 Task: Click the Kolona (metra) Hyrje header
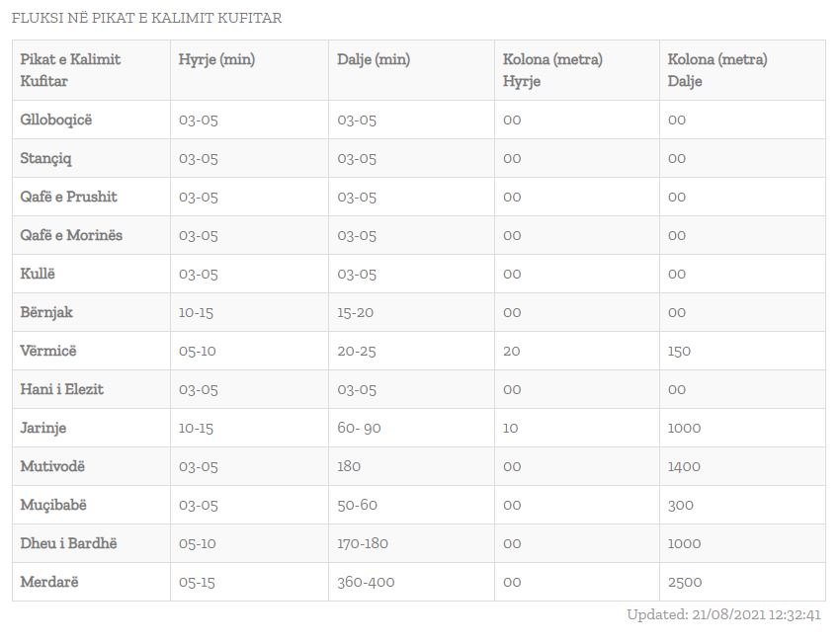[552, 70]
